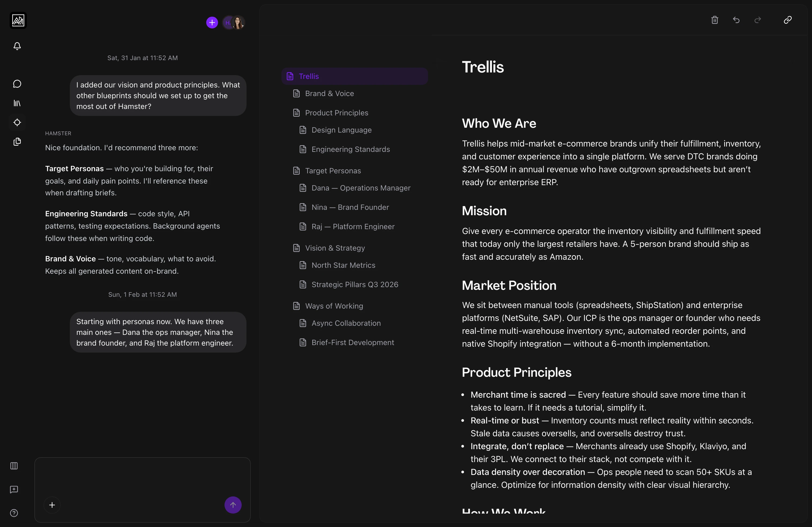Toggle the sidebar panel layout icon
This screenshot has width=812, height=527.
click(14, 466)
